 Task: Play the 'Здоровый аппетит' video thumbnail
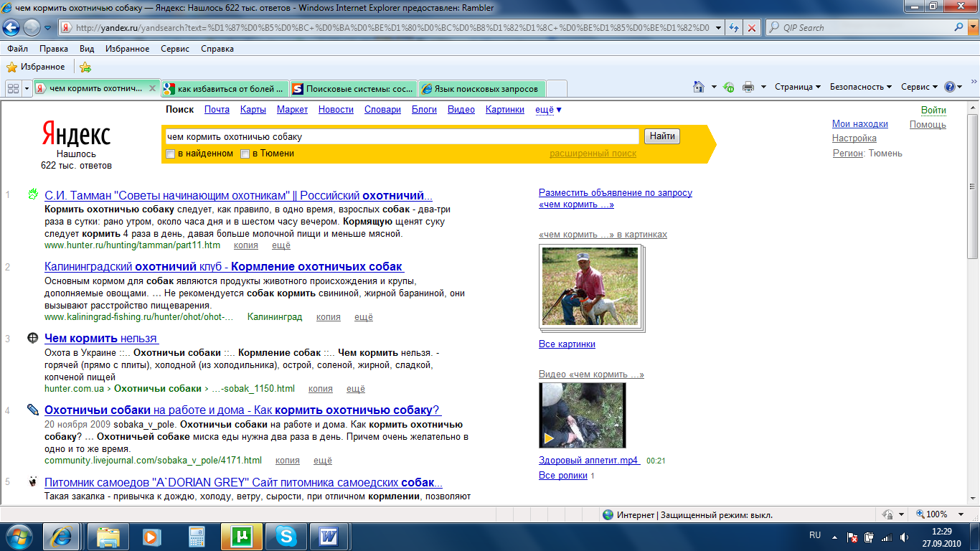click(x=582, y=415)
